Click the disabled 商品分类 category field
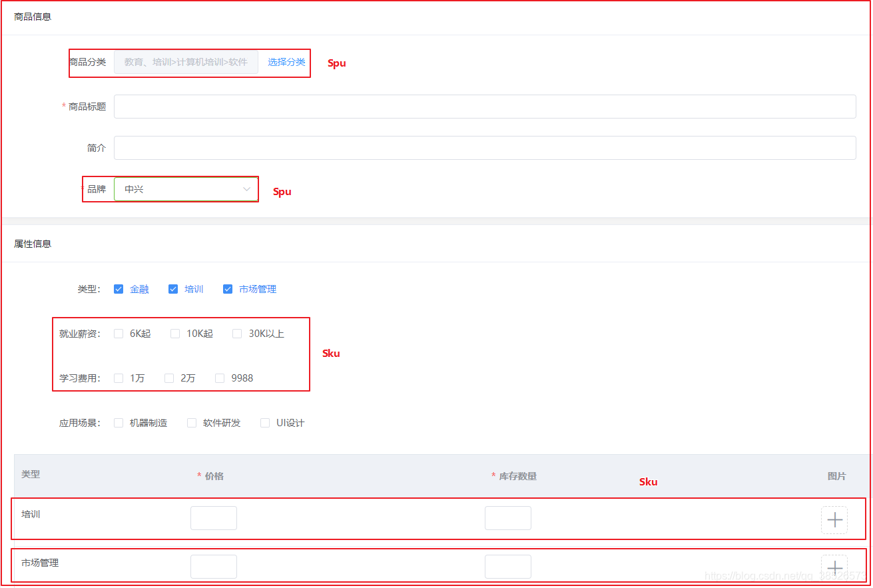873x588 pixels. (186, 62)
